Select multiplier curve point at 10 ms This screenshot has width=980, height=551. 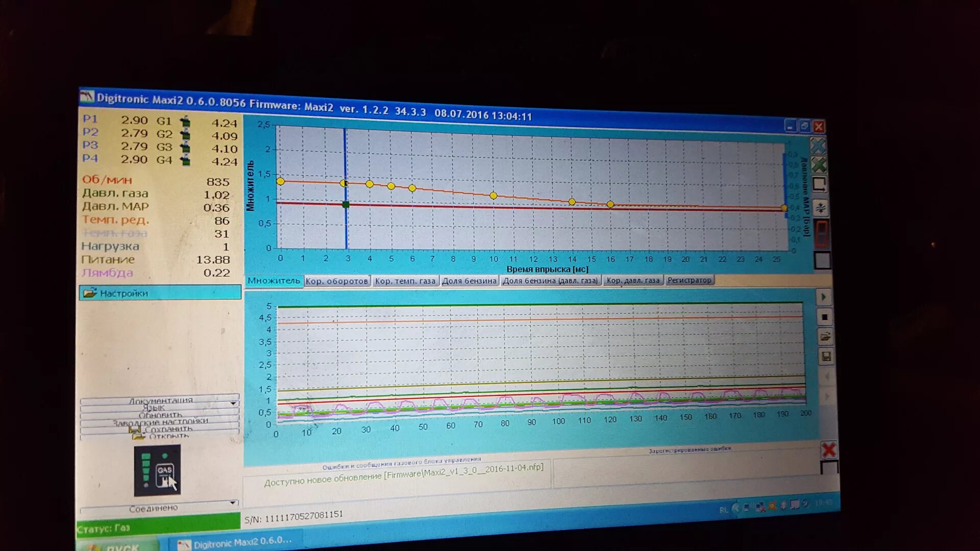[x=493, y=196]
